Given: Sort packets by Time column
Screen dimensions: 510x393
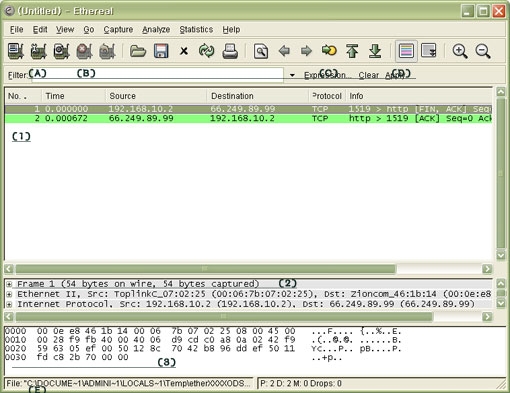Looking at the screenshot, I should 73,96.
